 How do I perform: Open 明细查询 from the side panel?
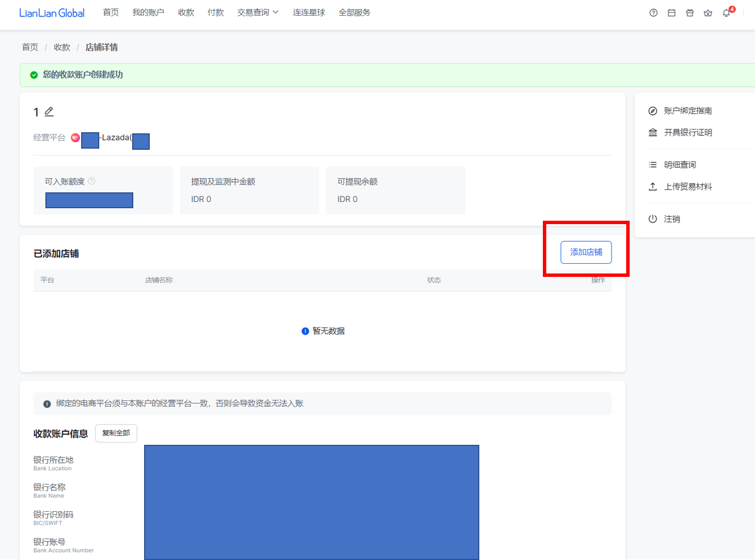(x=680, y=165)
